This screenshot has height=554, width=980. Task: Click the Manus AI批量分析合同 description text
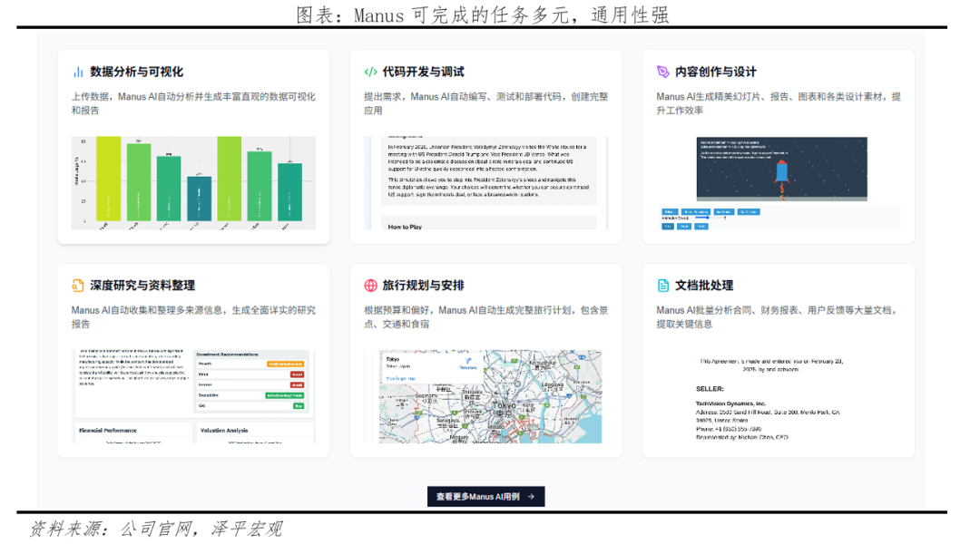(x=778, y=316)
